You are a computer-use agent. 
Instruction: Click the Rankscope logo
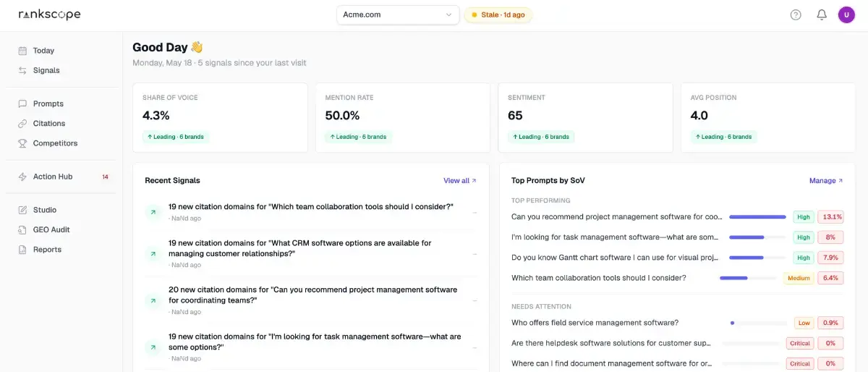click(x=49, y=14)
